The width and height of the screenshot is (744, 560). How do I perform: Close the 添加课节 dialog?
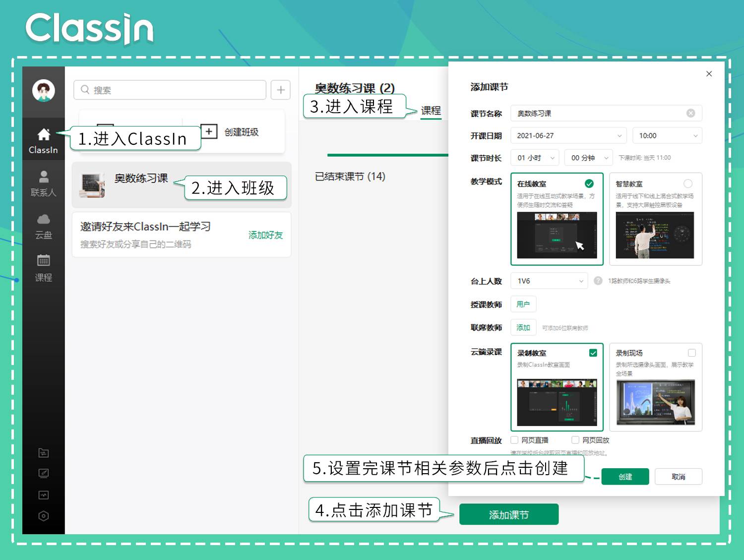point(709,73)
